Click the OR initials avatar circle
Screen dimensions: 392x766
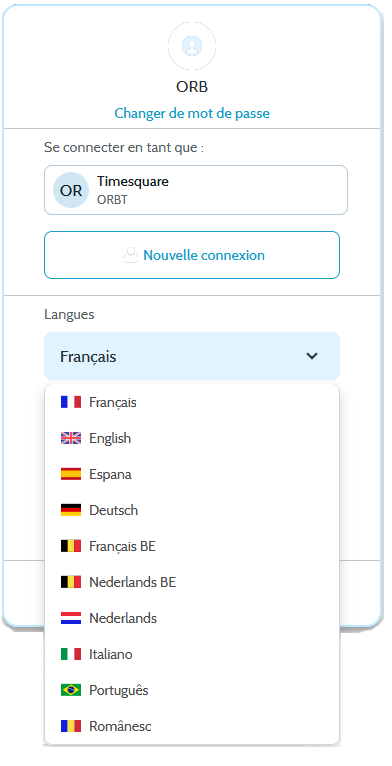[x=71, y=190]
